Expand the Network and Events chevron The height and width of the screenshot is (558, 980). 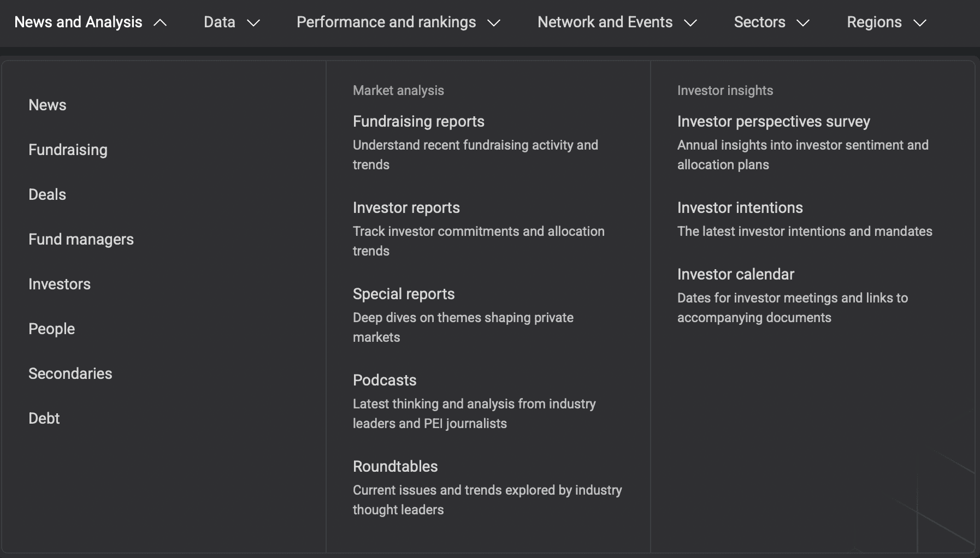pos(690,23)
